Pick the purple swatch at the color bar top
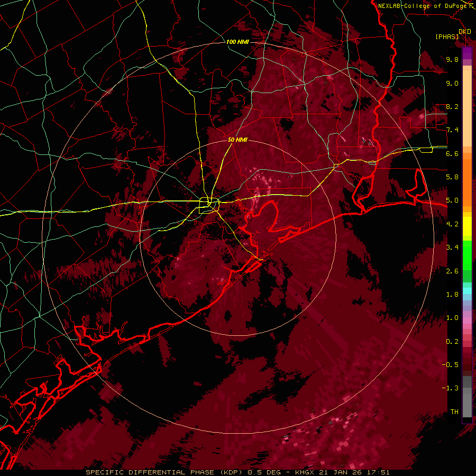Viewport: 476px width, 476px height. (467, 53)
